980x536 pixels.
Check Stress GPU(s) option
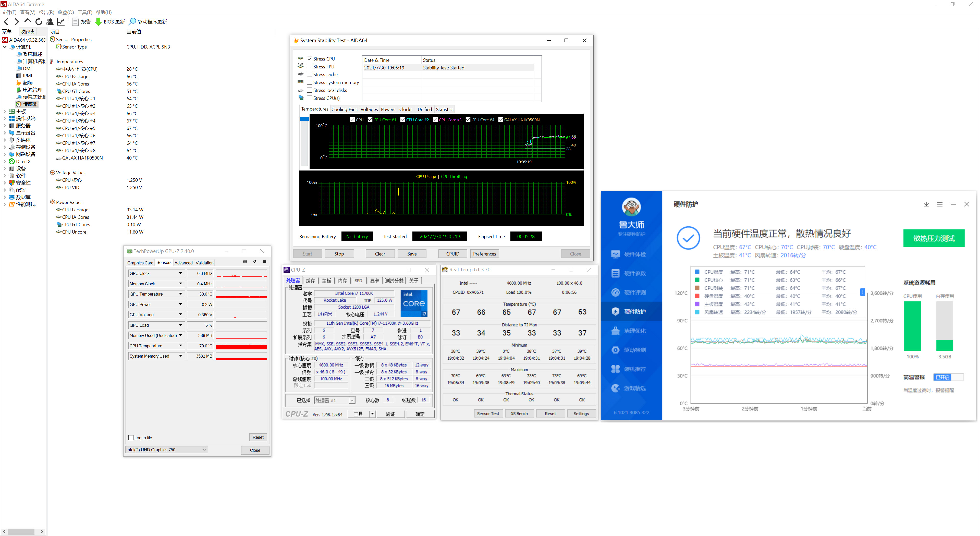click(310, 98)
